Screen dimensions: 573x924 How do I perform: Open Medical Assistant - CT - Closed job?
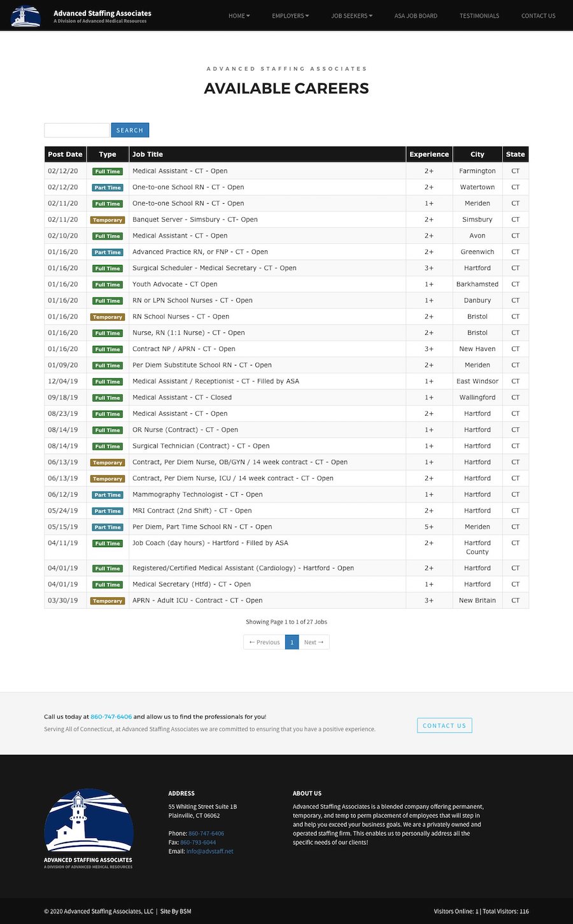tap(182, 397)
